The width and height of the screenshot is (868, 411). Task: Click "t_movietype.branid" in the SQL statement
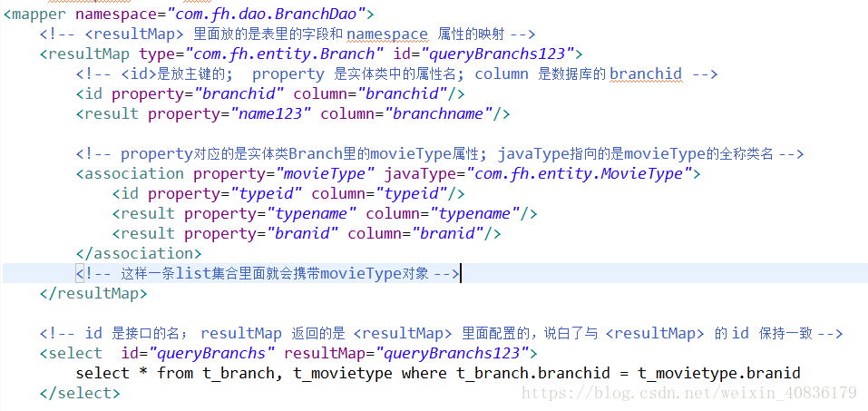719,373
